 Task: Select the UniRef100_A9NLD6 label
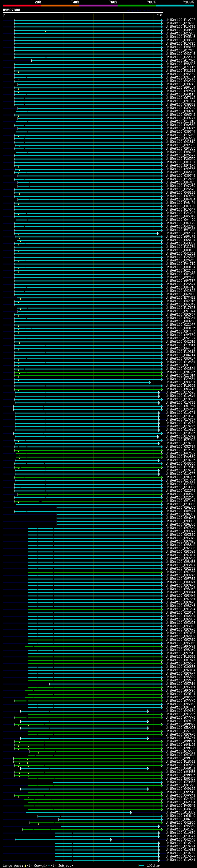[180, 745]
